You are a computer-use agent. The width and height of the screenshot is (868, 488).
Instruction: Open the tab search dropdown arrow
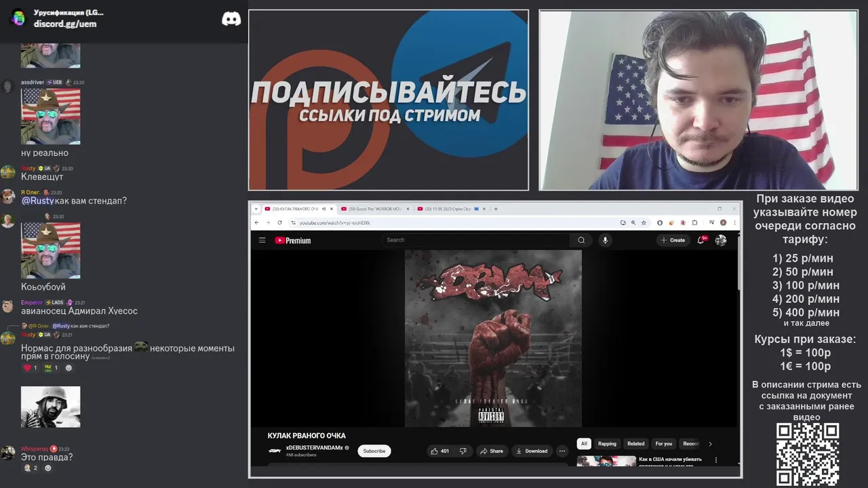(x=256, y=209)
